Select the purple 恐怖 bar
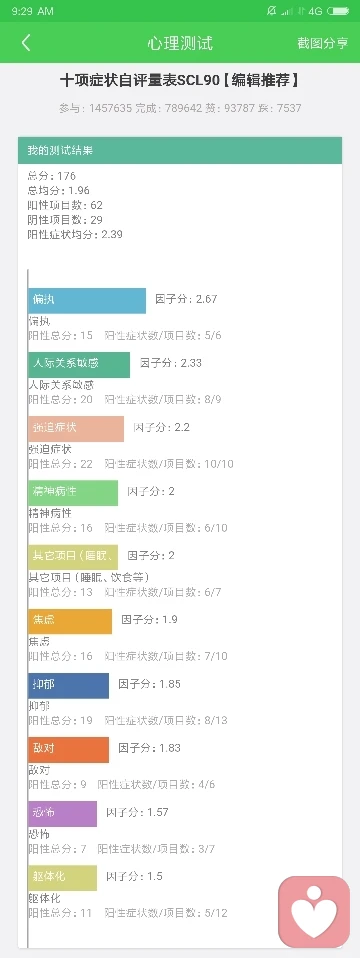 [x=62, y=814]
